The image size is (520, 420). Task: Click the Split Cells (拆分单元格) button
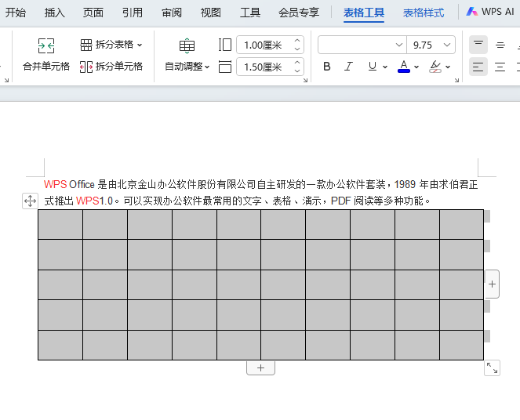click(111, 67)
